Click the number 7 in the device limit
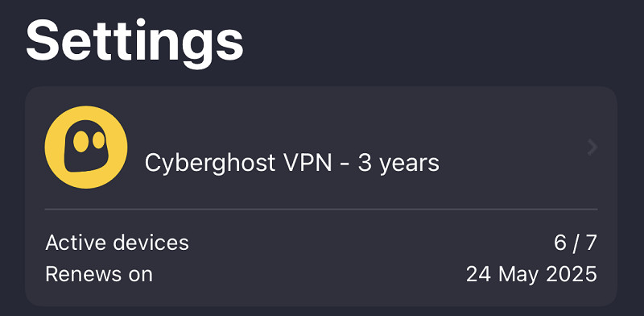 pos(591,243)
